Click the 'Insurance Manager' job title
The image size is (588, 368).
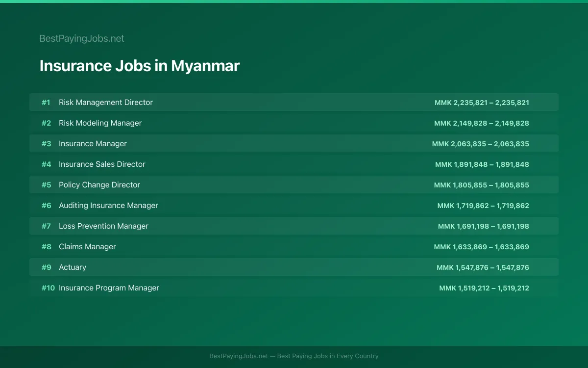[93, 144]
